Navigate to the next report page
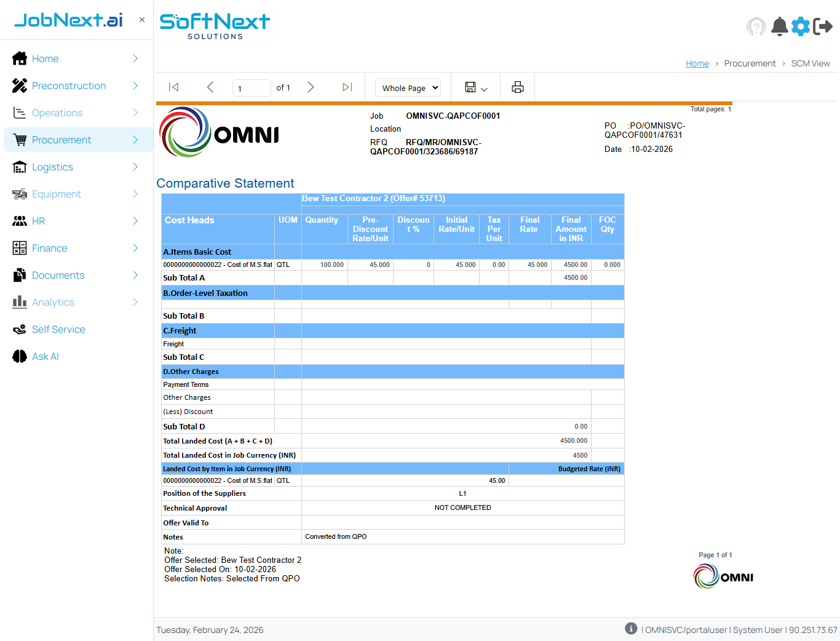840x641 pixels. tap(311, 87)
